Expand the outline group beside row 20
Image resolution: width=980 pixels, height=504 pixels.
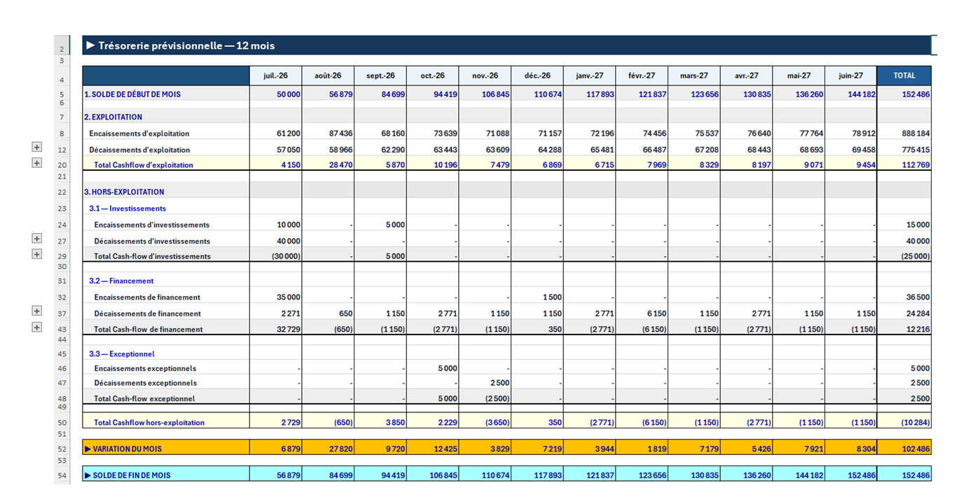pyautogui.click(x=37, y=162)
